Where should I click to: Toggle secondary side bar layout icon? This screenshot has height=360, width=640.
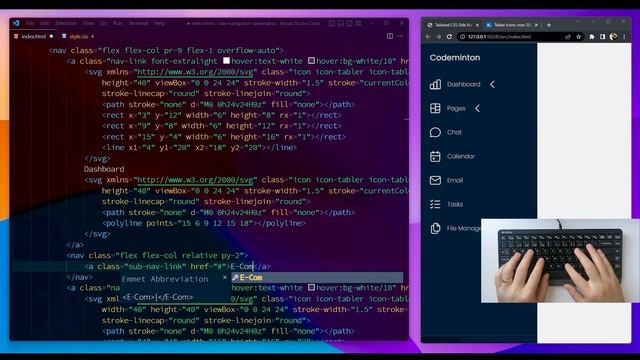(349, 23)
